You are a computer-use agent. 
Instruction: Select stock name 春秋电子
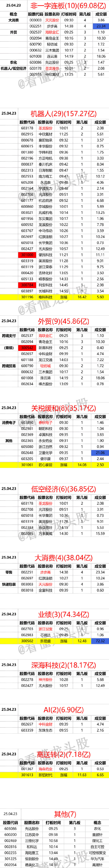point(45,423)
